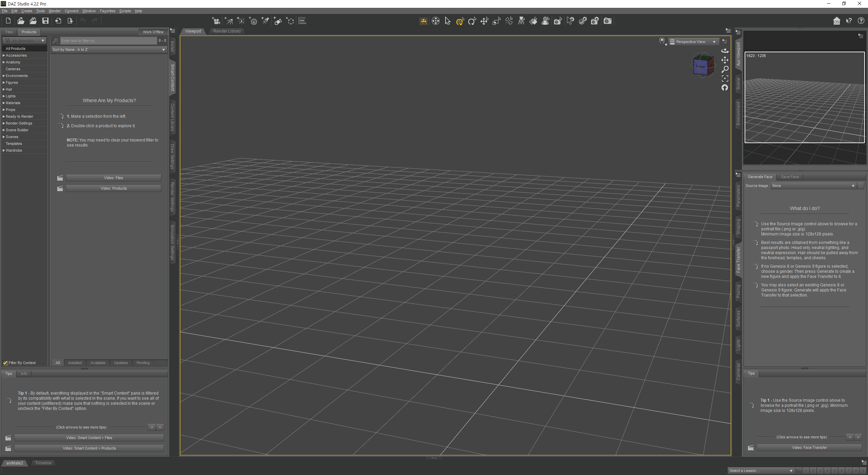Toggle the yellow interactive lessons grid

point(423,21)
